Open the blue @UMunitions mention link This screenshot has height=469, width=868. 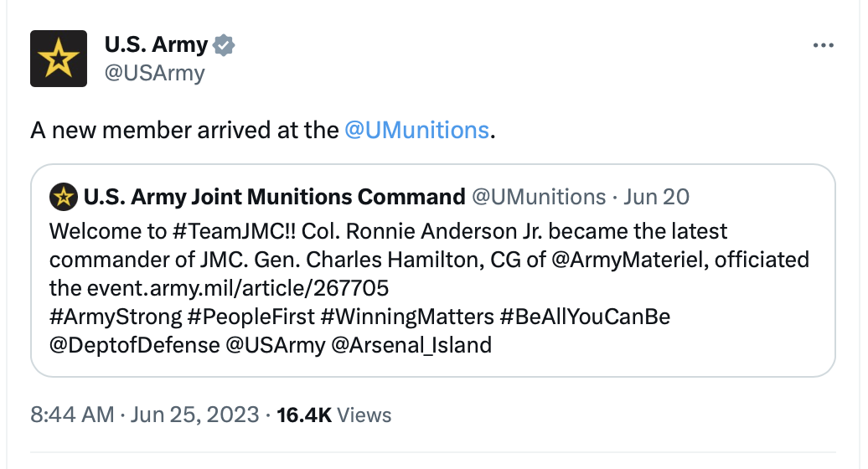point(417,131)
